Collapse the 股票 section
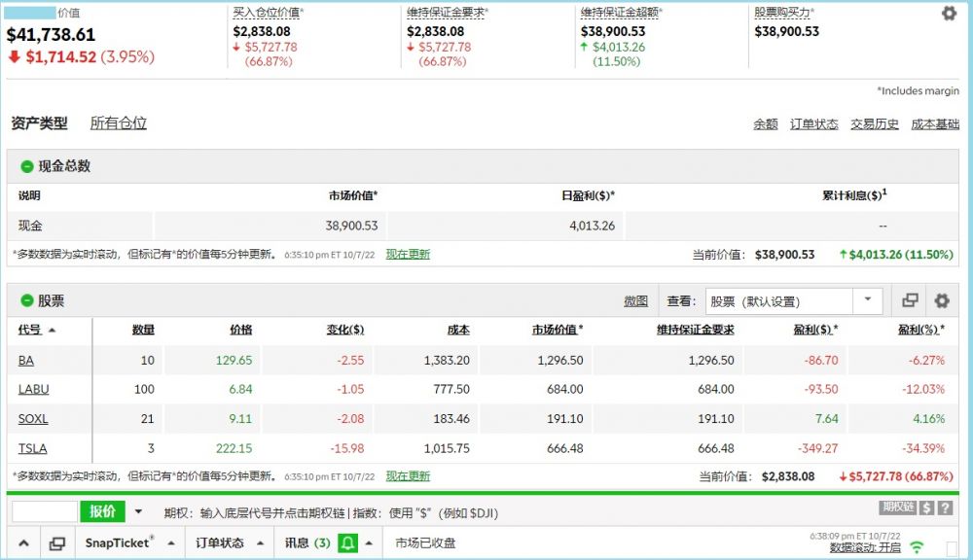Image resolution: width=973 pixels, height=560 pixels. tap(27, 301)
